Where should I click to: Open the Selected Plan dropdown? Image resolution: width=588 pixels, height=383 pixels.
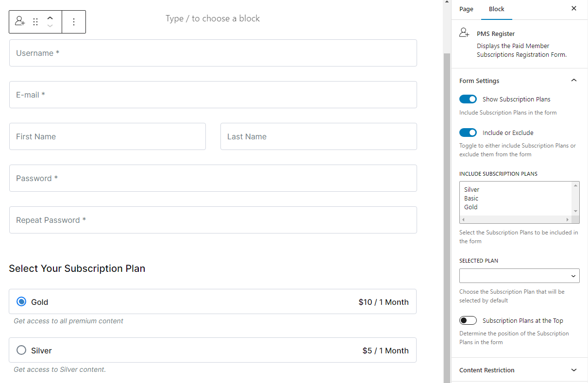pyautogui.click(x=519, y=276)
